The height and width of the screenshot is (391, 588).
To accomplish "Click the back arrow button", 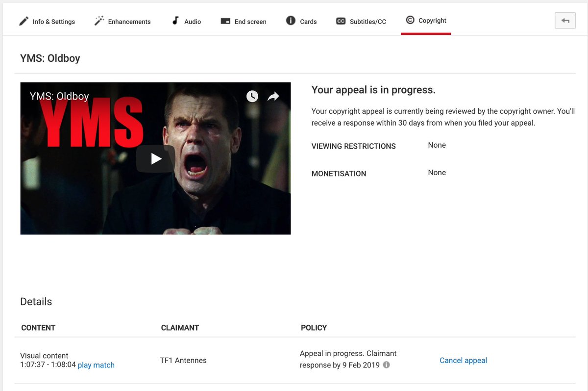I will [x=565, y=21].
